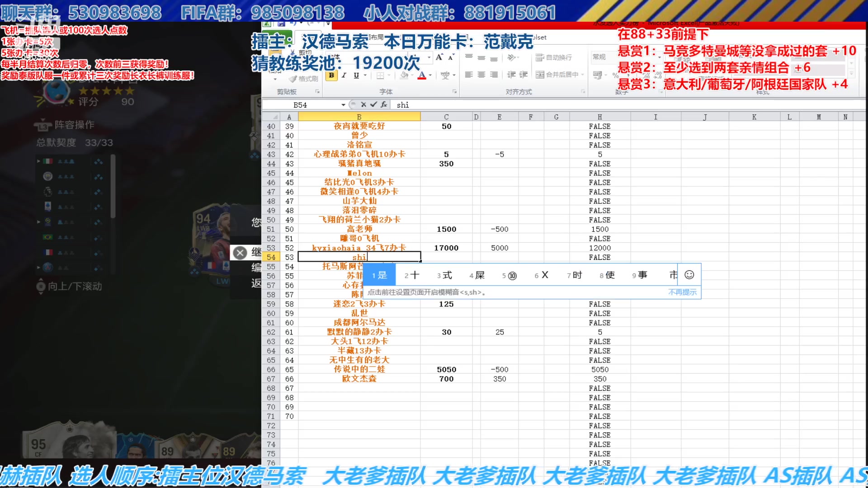Open the alignment dialog launcher in 对齐方式 group
The image size is (868, 488).
coord(583,92)
